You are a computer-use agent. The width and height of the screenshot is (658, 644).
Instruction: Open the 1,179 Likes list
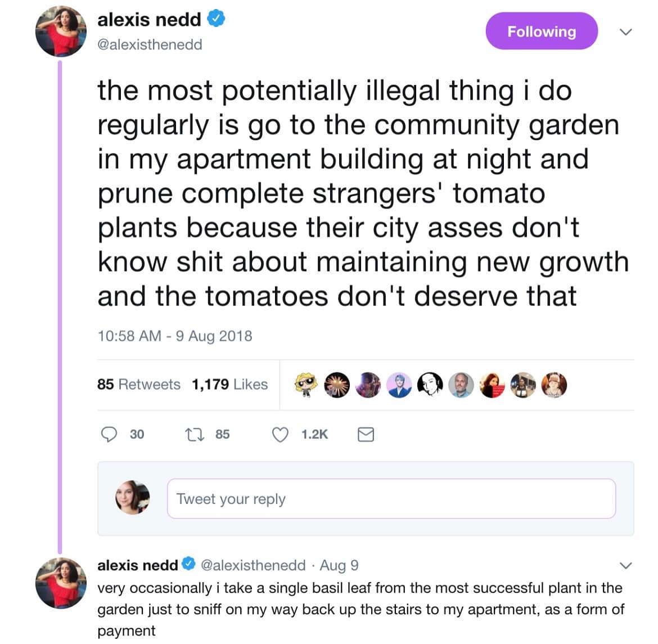click(229, 384)
